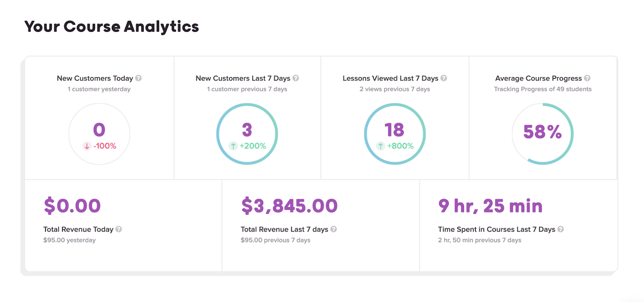644x302 pixels.
Task: Click help icon next to Lessons Viewed Last 7 Days
Action: 444,78
